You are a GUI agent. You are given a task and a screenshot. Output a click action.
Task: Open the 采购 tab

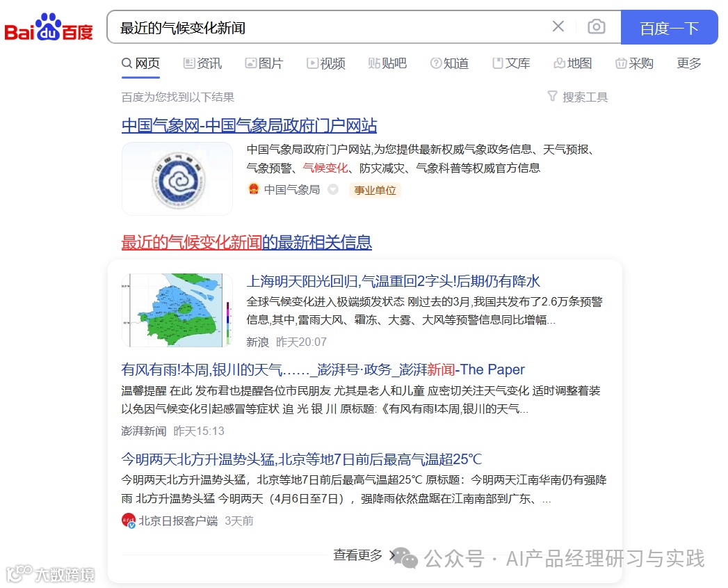[635, 63]
